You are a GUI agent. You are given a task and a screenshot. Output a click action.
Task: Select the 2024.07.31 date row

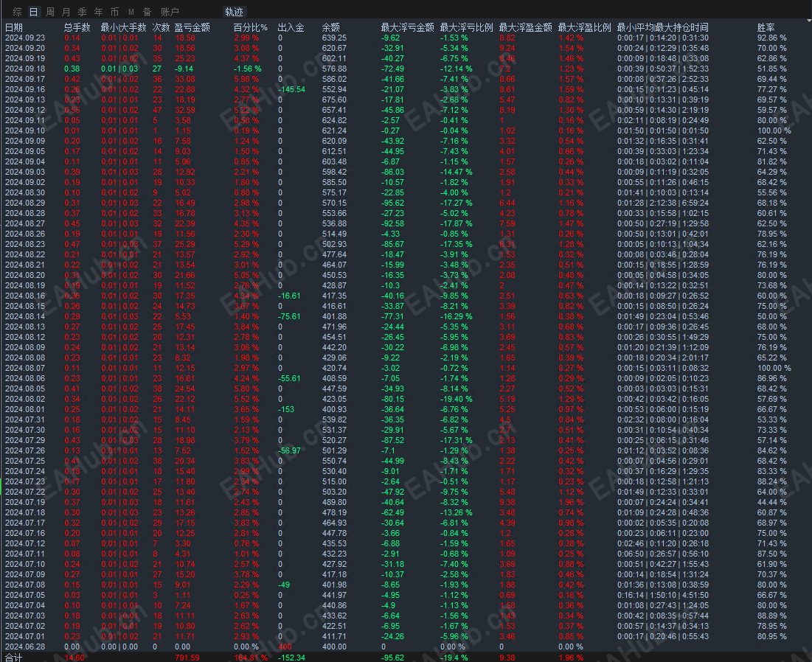25,419
